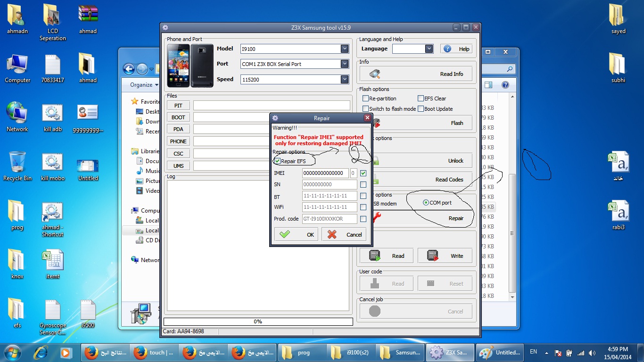Select the COM port radio button

(426, 203)
